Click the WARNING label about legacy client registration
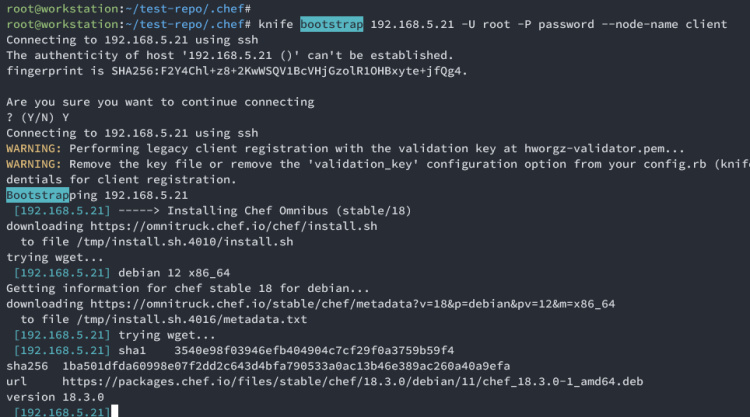The image size is (750, 417). (34, 148)
